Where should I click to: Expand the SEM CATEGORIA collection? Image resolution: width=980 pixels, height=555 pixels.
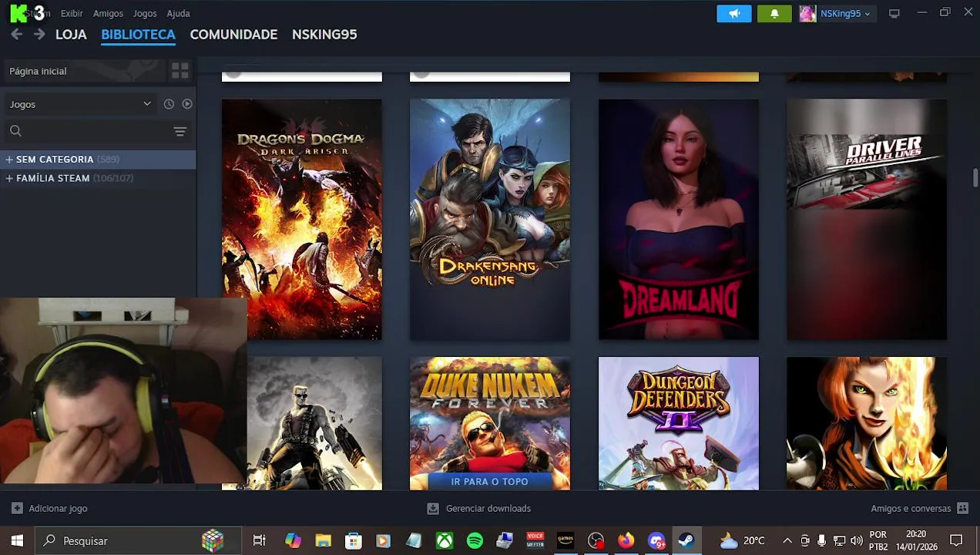tap(9, 160)
